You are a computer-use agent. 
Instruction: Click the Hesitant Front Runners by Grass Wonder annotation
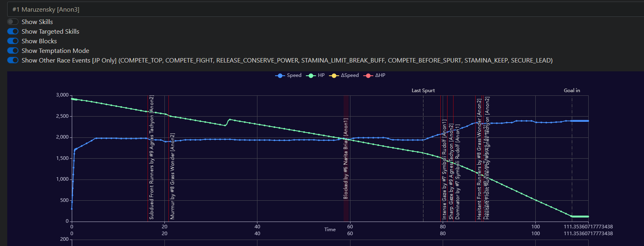(479, 159)
